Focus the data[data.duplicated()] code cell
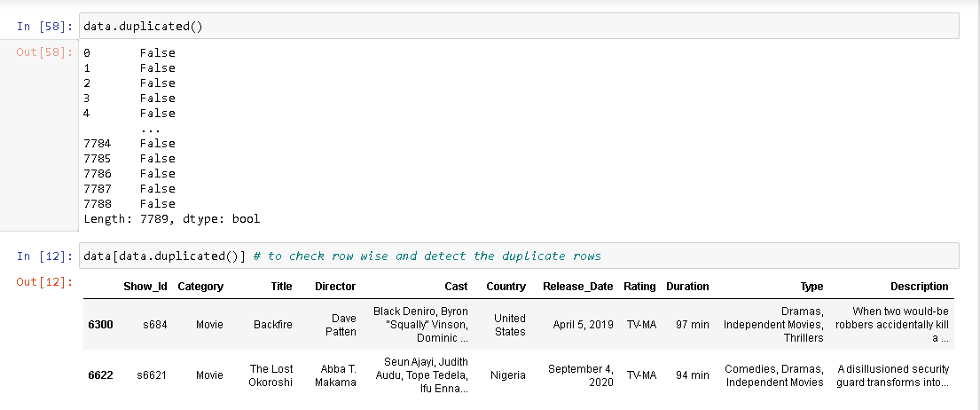The width and height of the screenshot is (980, 410). 518,256
